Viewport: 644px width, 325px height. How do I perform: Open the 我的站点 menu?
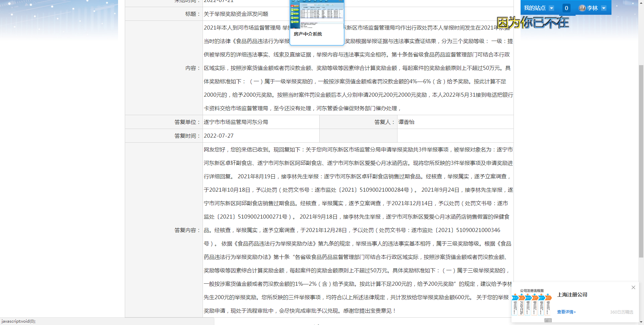535,8
